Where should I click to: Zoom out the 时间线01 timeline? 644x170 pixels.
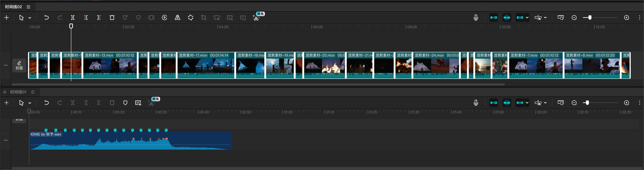coord(574,103)
